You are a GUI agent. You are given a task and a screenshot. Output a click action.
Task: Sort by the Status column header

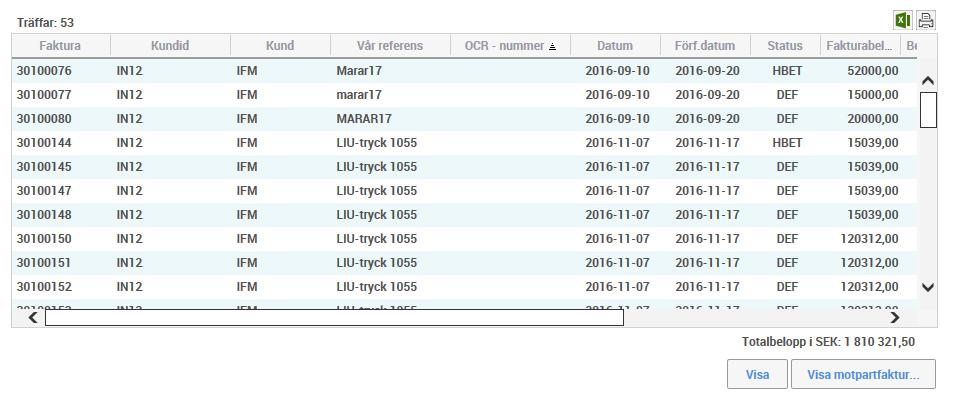pyautogui.click(x=785, y=46)
